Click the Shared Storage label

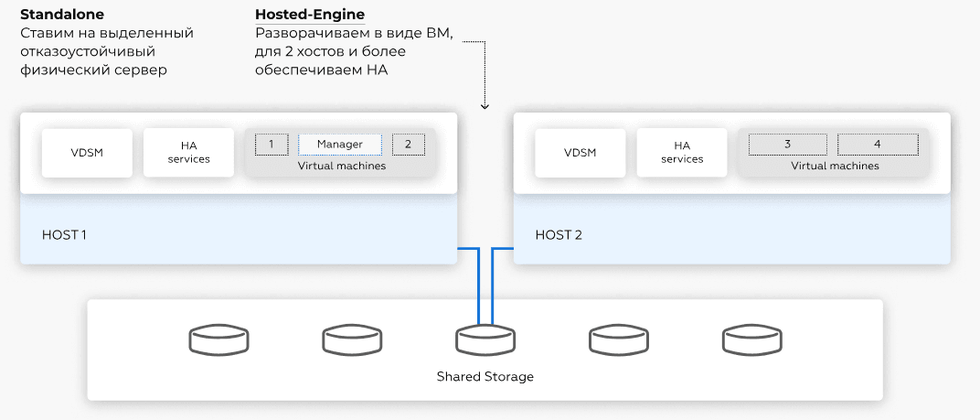coord(485,377)
